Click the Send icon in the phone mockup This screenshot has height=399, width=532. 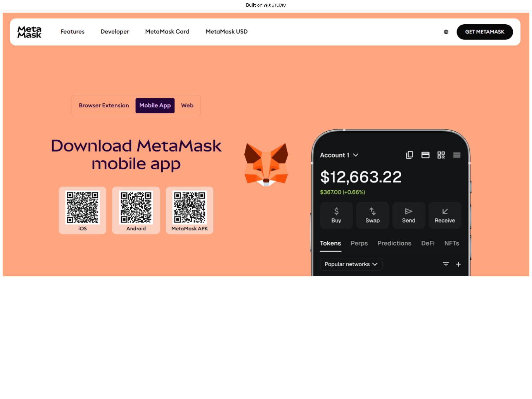point(408,211)
